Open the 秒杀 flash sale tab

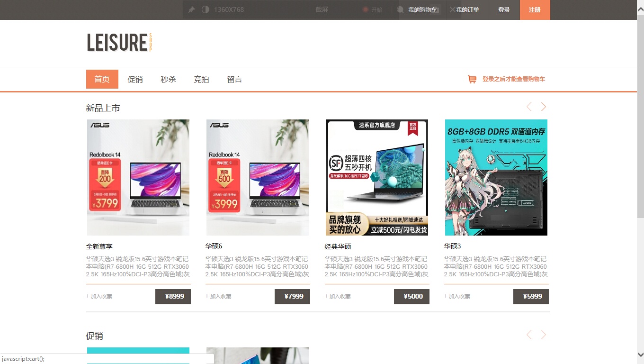[168, 79]
